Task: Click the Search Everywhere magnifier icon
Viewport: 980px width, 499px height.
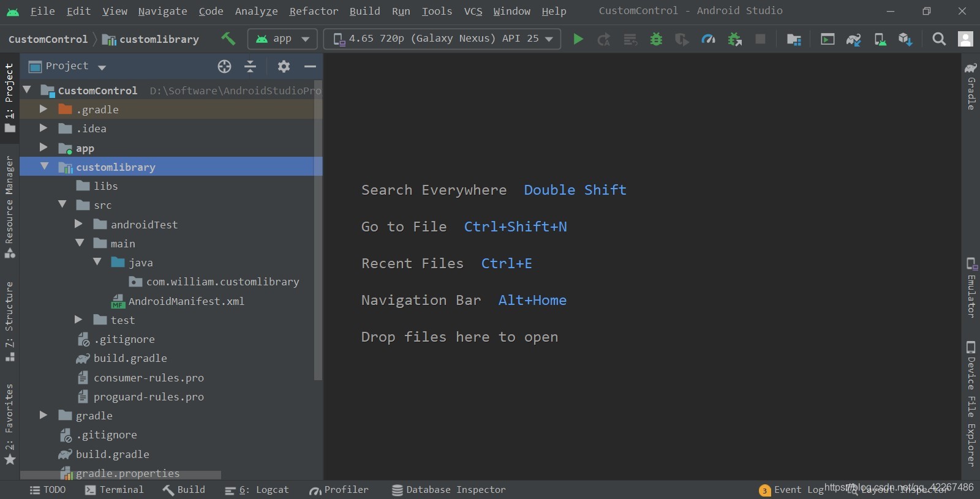Action: (939, 39)
